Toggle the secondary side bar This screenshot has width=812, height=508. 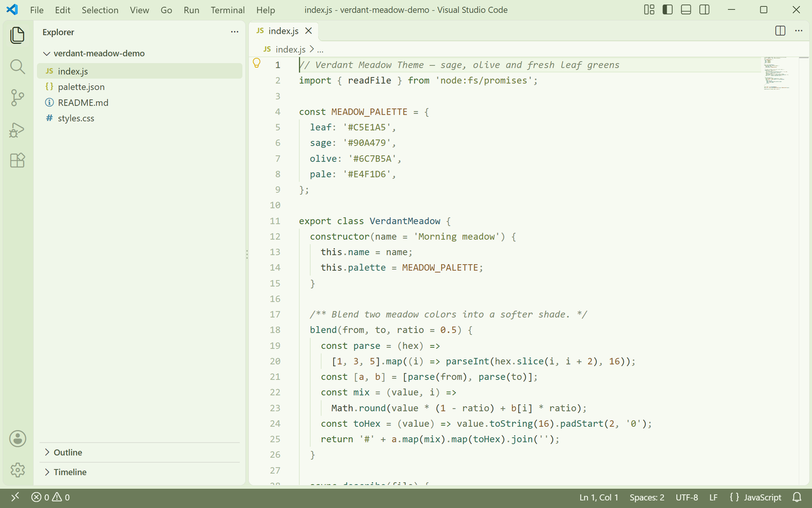pos(704,10)
